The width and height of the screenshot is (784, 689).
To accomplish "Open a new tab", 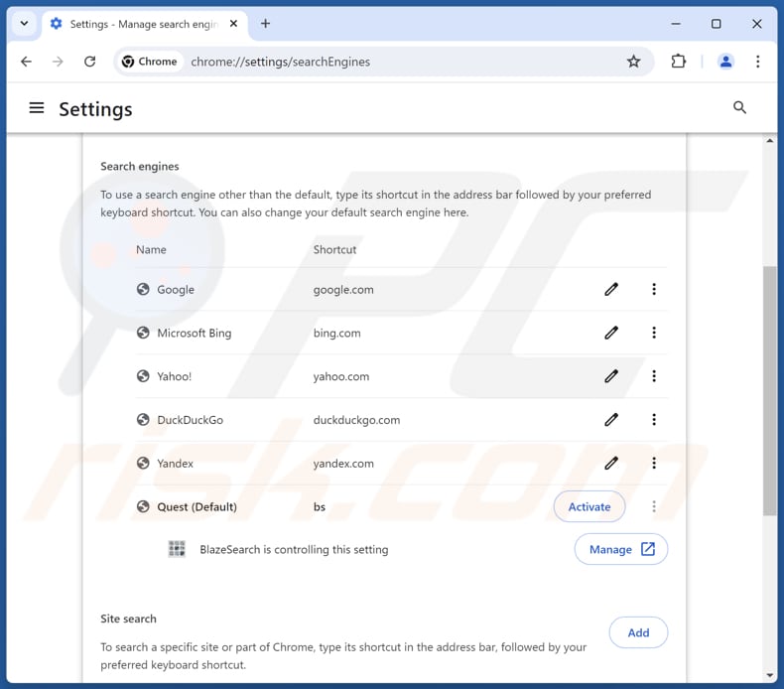I will coord(265,24).
